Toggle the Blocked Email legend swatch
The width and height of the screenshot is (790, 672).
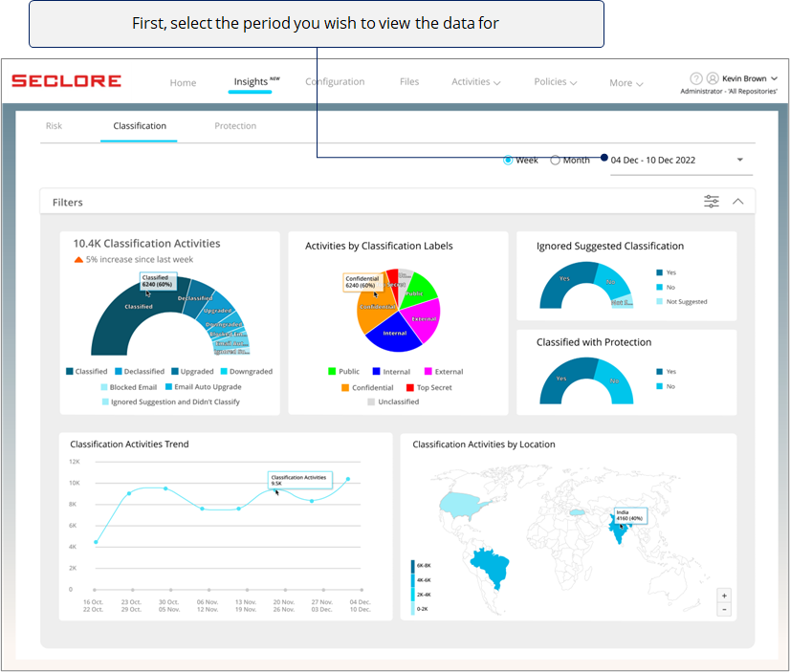[x=104, y=387]
